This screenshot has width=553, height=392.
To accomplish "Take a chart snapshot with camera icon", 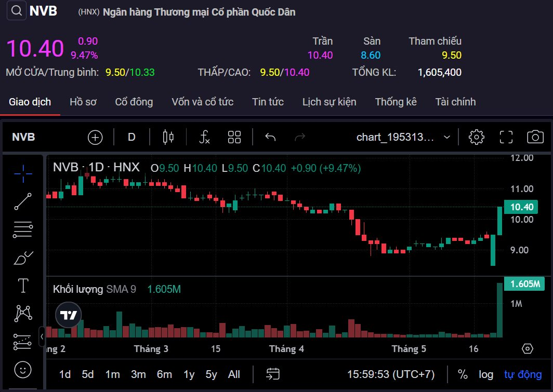I will click(x=535, y=137).
